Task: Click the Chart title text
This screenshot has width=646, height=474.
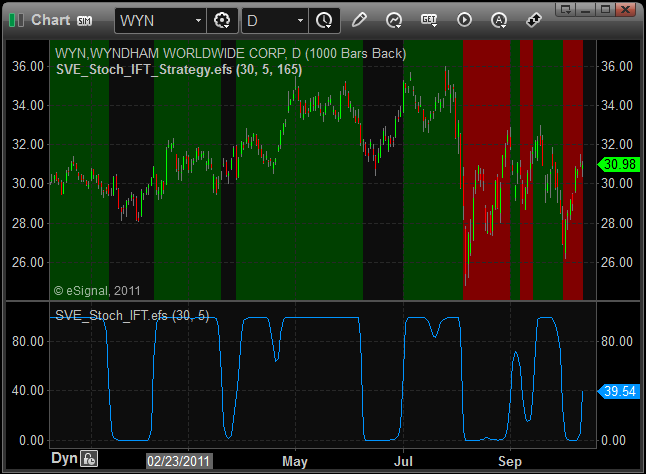Action: tap(51, 20)
